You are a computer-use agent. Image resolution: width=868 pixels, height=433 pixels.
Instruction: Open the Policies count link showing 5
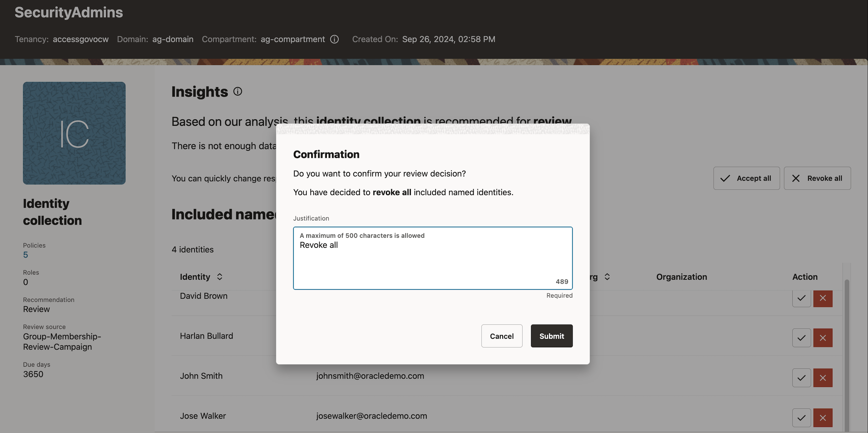26,254
